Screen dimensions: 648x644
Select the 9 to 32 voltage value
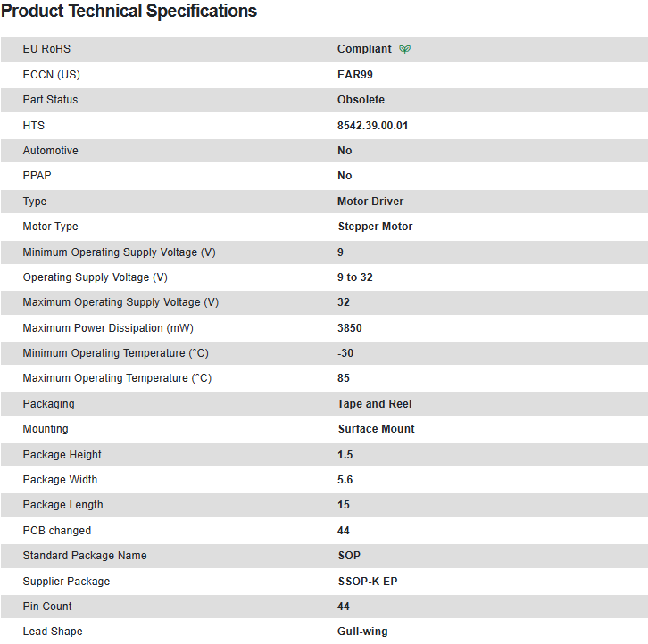pyautogui.click(x=355, y=277)
